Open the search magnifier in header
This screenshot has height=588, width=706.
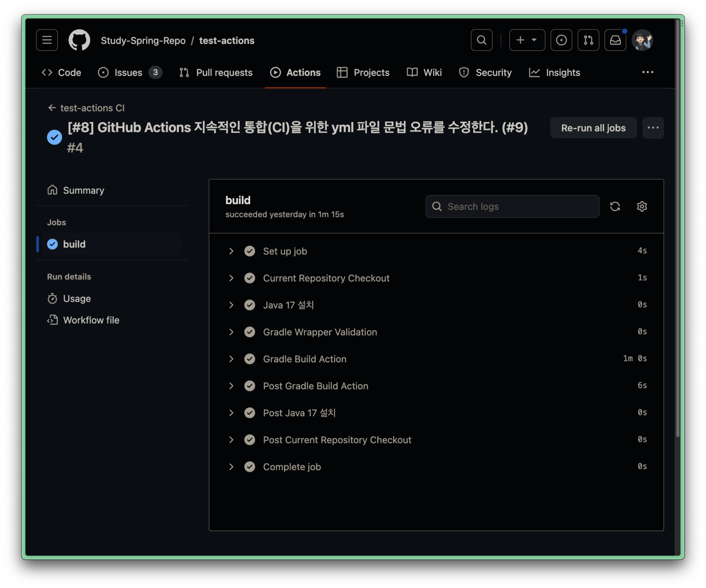tap(481, 40)
